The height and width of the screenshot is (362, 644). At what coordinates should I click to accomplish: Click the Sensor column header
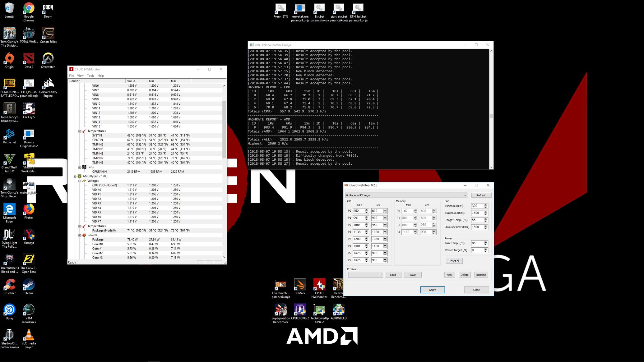click(97, 81)
